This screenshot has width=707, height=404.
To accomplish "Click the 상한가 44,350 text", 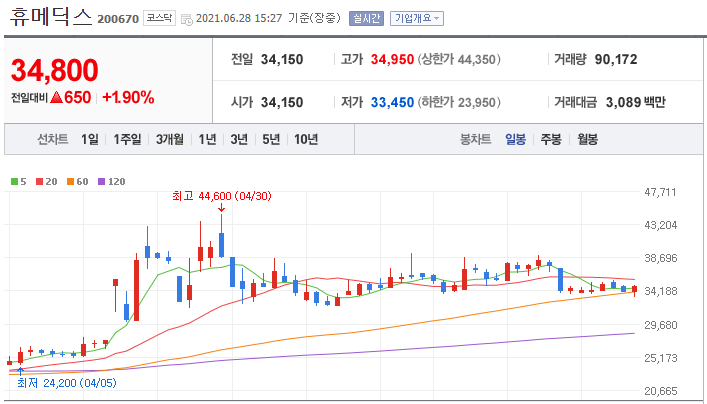I will pos(459,60).
